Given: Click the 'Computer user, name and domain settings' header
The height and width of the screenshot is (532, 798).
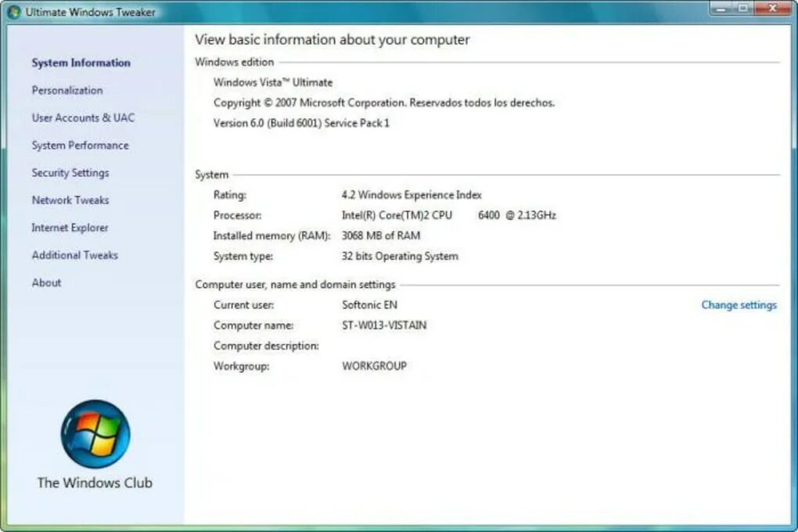Looking at the screenshot, I should [x=295, y=285].
